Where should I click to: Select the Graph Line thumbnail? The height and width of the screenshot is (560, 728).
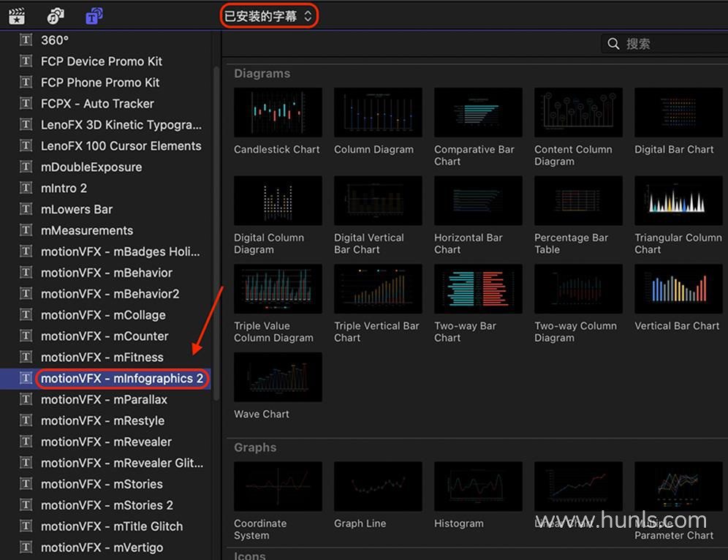point(378,486)
